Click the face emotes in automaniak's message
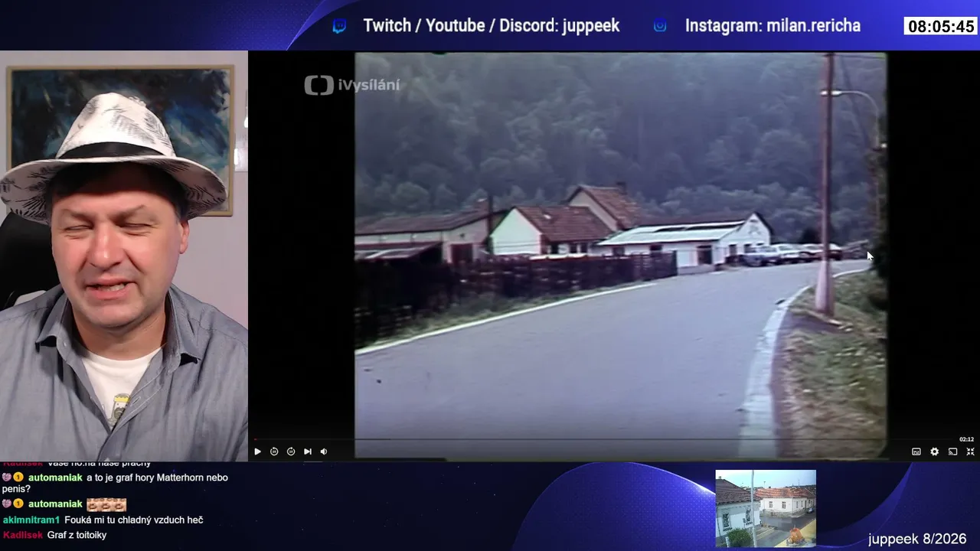The width and height of the screenshot is (980, 551). pos(106,504)
